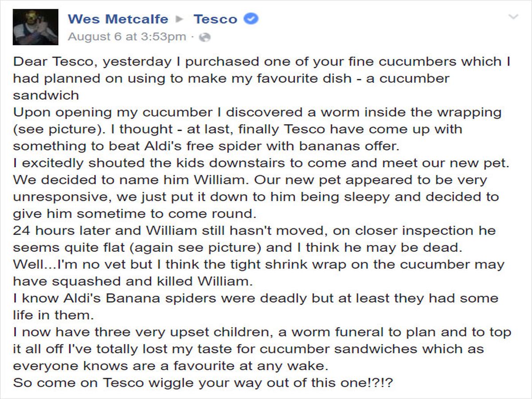Click the sentence about naming the new pet
Viewport: 532px width, 399px height.
(x=133, y=180)
